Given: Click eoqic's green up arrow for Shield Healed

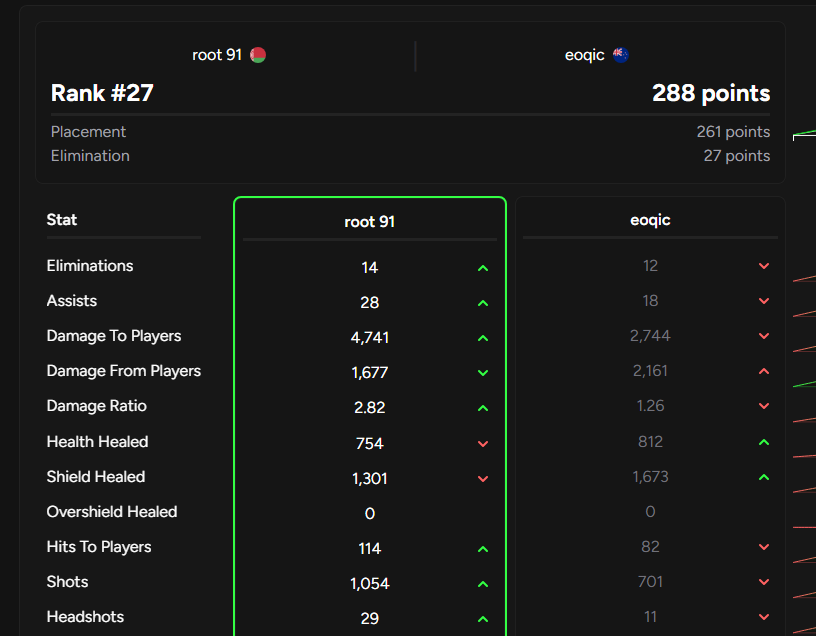Looking at the screenshot, I should (x=764, y=477).
